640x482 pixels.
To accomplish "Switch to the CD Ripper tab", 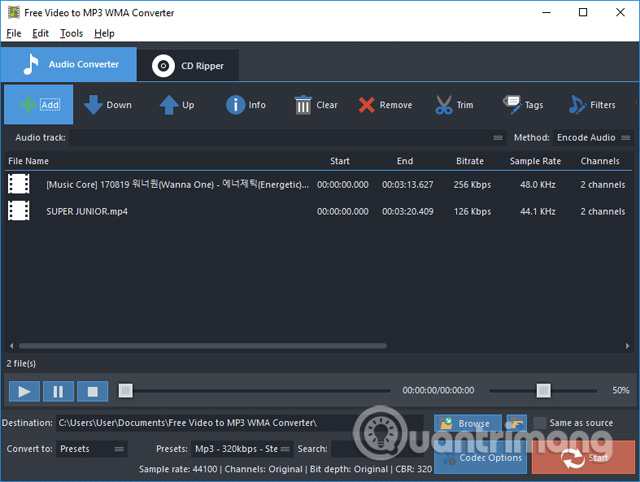I will (x=188, y=66).
